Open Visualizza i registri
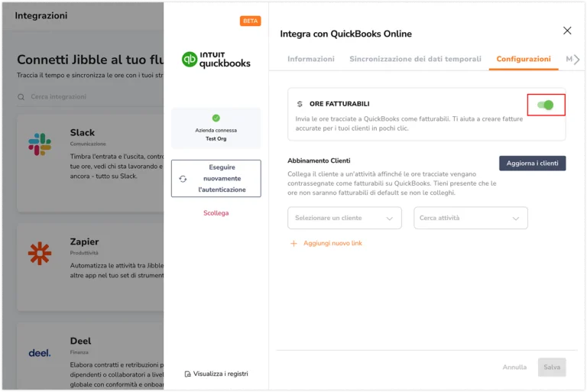587x392 pixels. [x=220, y=374]
